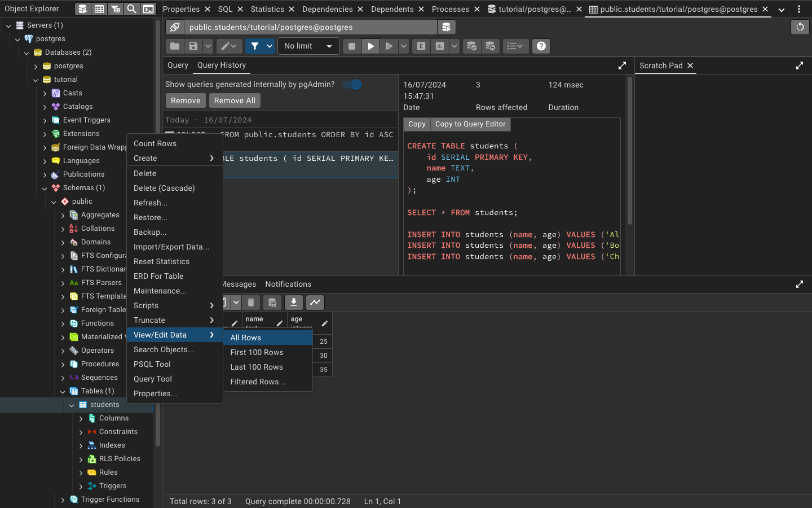Click the Remove All button
Image resolution: width=812 pixels, height=508 pixels.
235,100
